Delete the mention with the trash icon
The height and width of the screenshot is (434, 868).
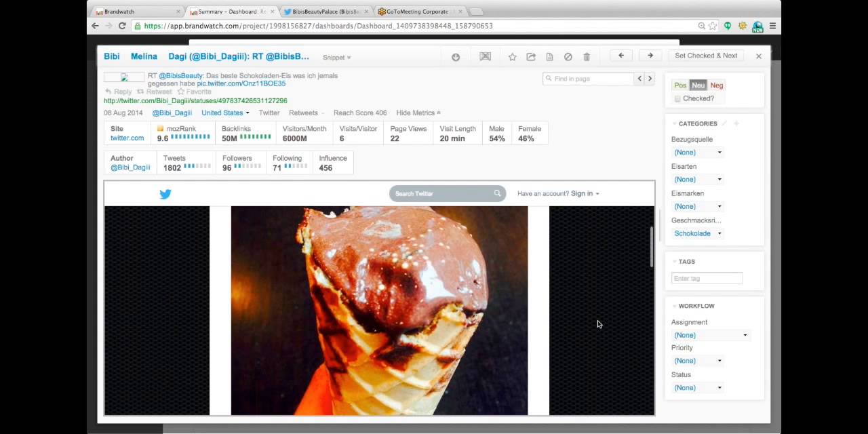pyautogui.click(x=587, y=57)
